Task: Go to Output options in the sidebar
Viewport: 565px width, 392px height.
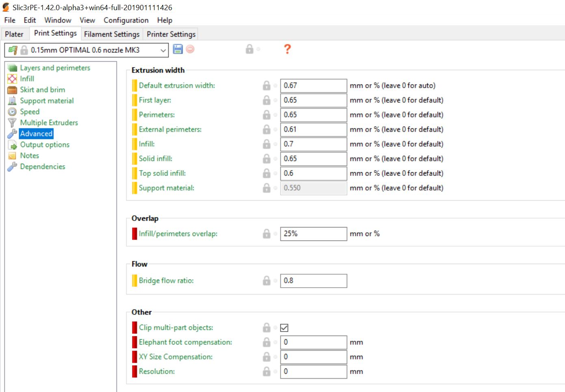Action: coord(45,145)
